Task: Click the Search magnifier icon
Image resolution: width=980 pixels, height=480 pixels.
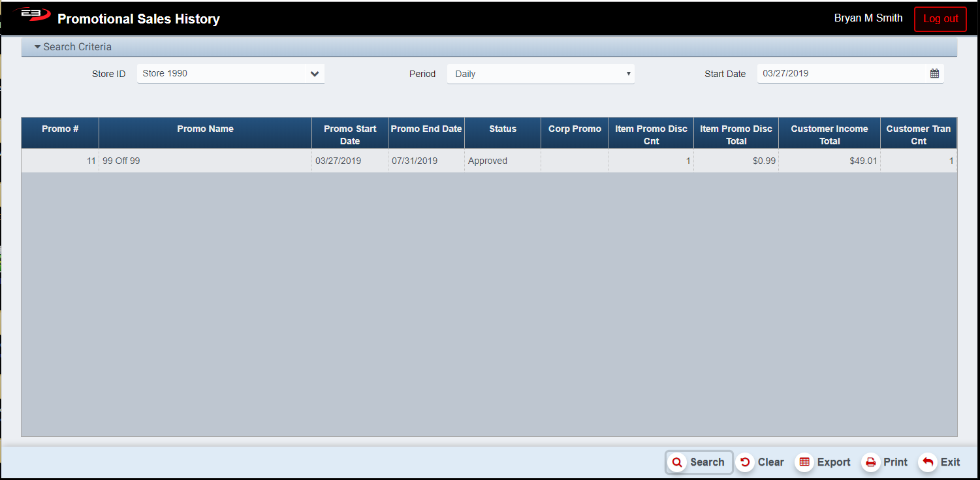Action: pos(677,462)
